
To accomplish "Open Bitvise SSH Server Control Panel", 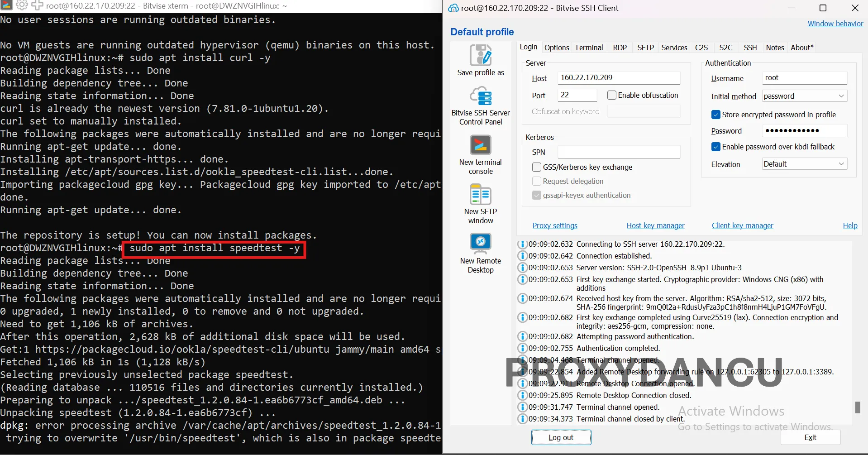I will pos(480,96).
